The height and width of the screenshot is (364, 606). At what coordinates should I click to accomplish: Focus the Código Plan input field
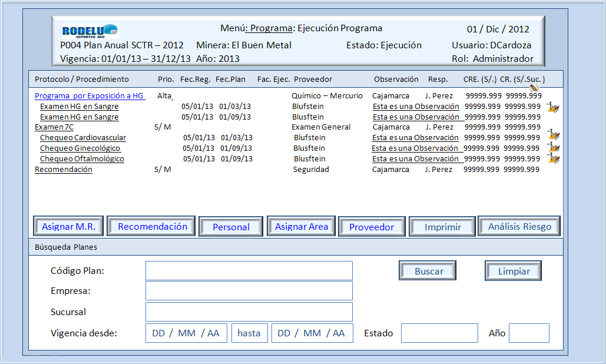tap(249, 270)
